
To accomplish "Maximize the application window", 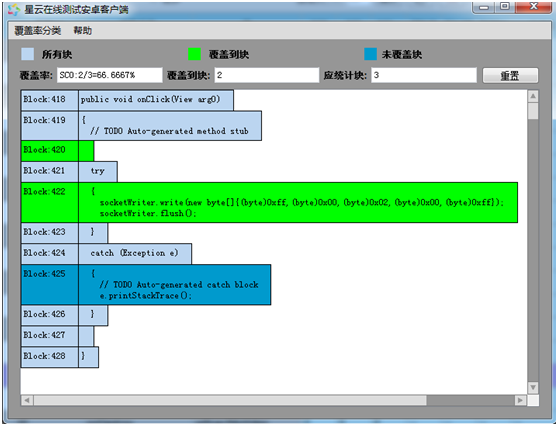I will pyautogui.click(x=504, y=7).
